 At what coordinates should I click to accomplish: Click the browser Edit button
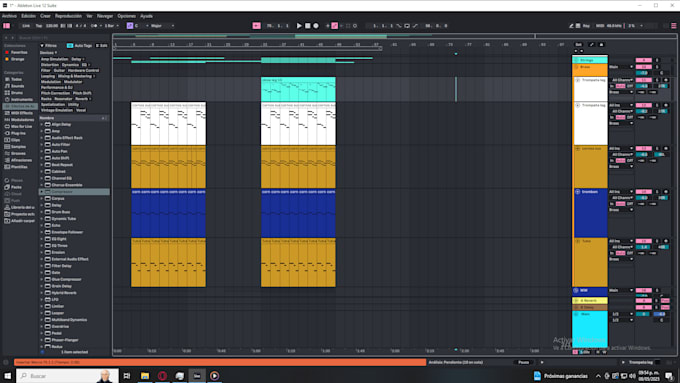click(x=101, y=46)
